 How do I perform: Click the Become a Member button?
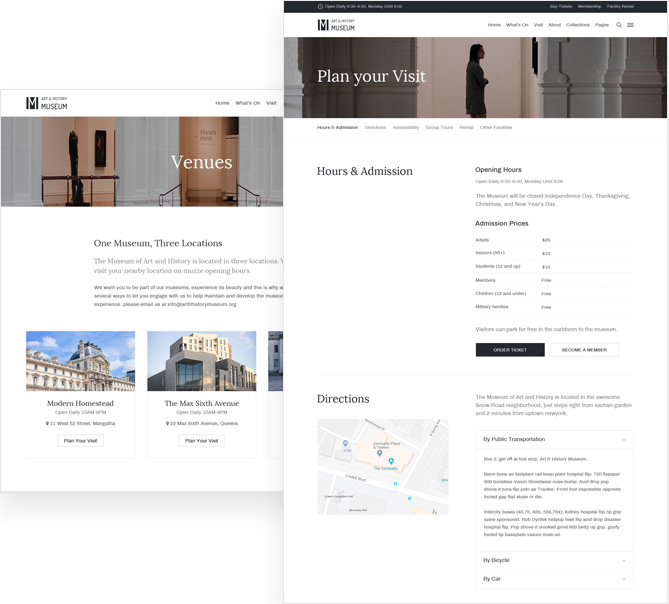[584, 350]
